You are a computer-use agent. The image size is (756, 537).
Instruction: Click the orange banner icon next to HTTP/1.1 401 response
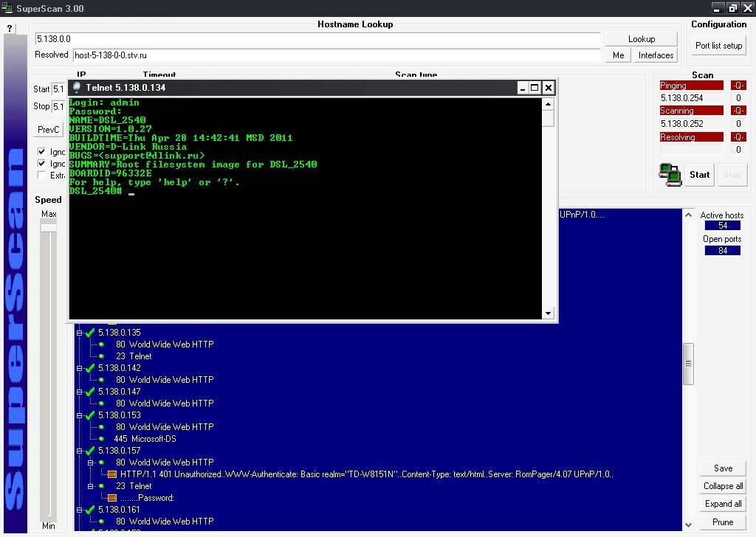pyautogui.click(x=112, y=474)
